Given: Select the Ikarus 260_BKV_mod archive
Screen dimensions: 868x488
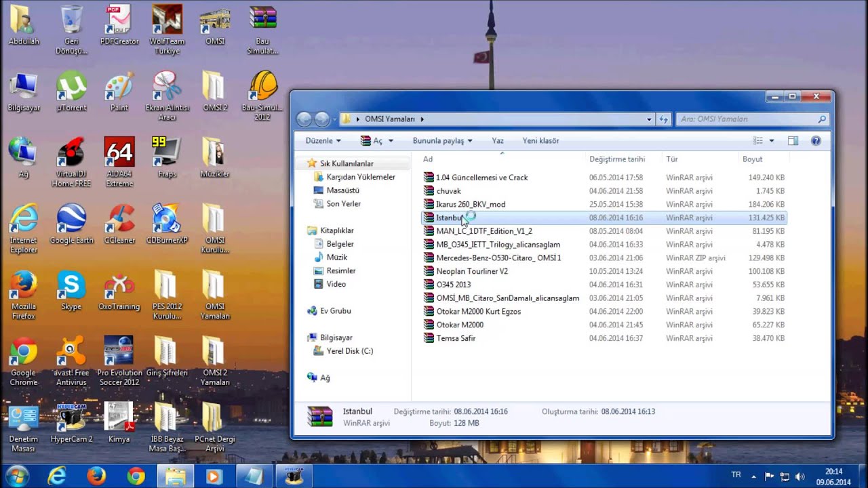Looking at the screenshot, I should (x=604, y=205).
